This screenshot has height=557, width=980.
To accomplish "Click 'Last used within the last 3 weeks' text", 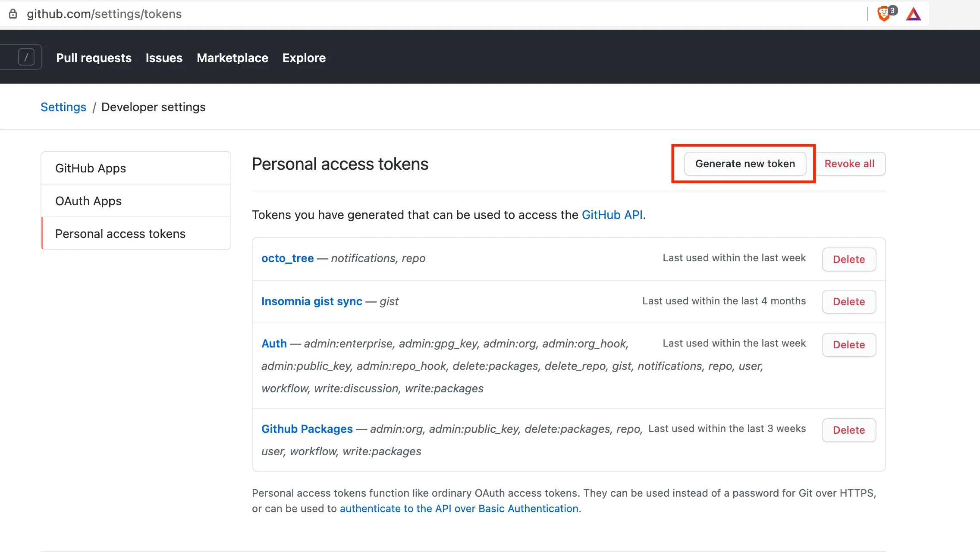I will coord(727,429).
